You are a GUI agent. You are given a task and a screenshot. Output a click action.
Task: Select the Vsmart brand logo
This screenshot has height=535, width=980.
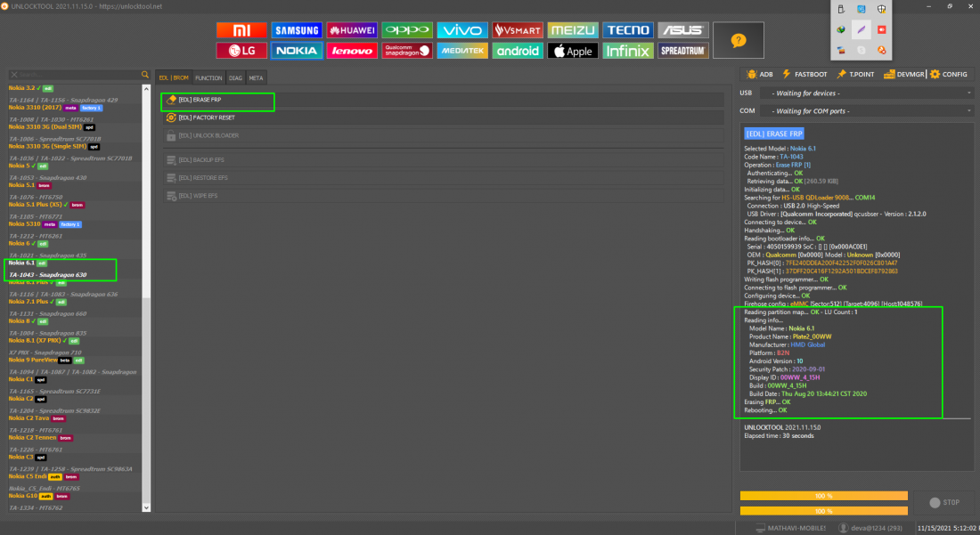tap(518, 30)
